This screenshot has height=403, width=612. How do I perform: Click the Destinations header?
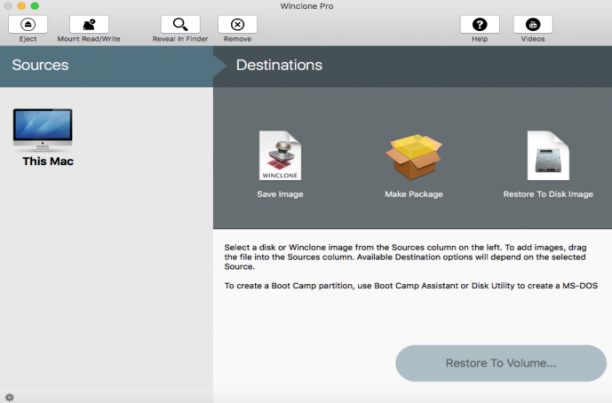coord(279,65)
